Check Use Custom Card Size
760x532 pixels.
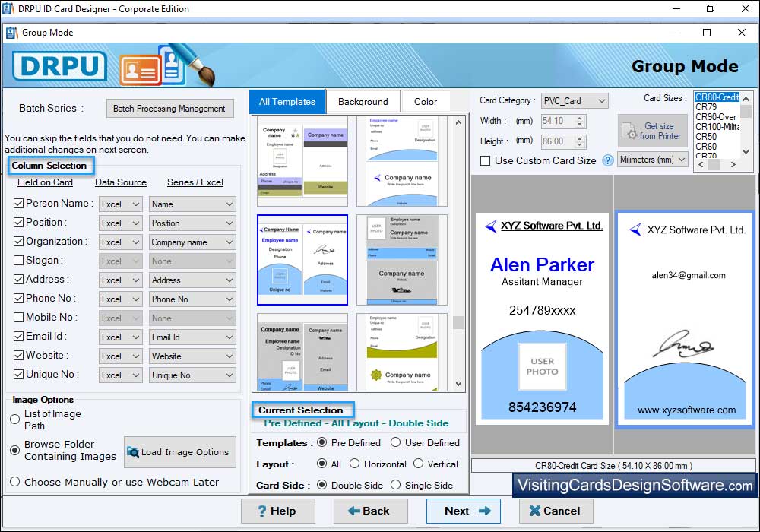tap(485, 161)
